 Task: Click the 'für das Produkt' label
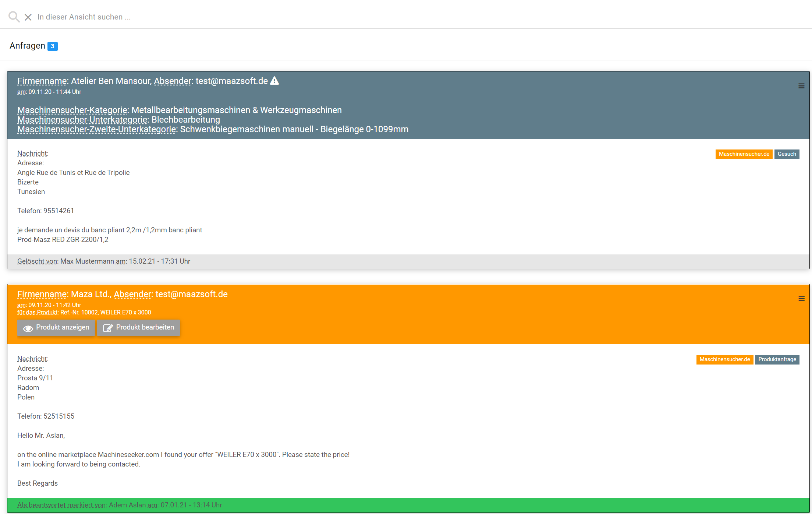(x=38, y=312)
